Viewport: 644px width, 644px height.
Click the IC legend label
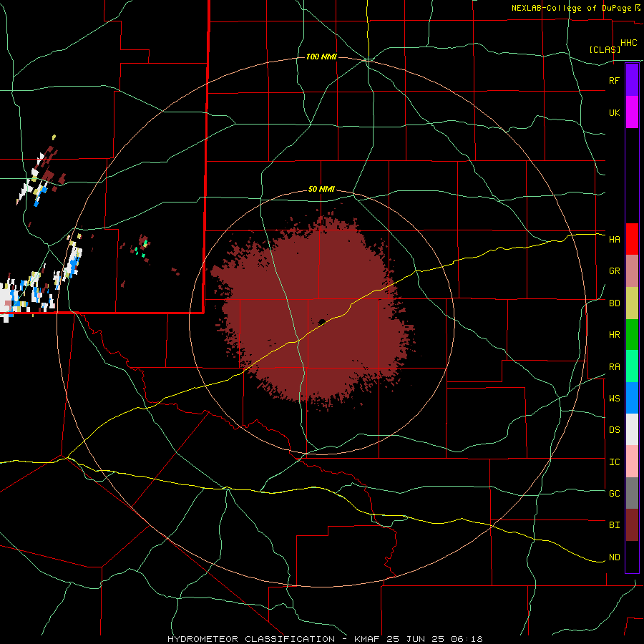click(614, 462)
